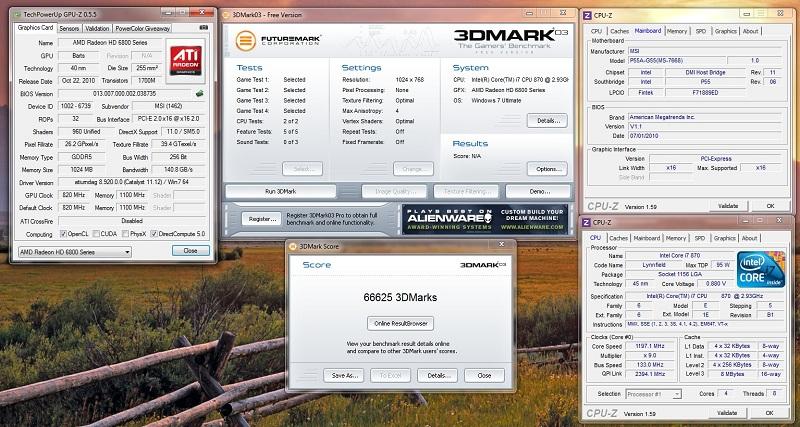Open Memory tab in lower CPU-Z window
Image resolution: width=800 pixels, height=427 pixels.
tap(676, 238)
